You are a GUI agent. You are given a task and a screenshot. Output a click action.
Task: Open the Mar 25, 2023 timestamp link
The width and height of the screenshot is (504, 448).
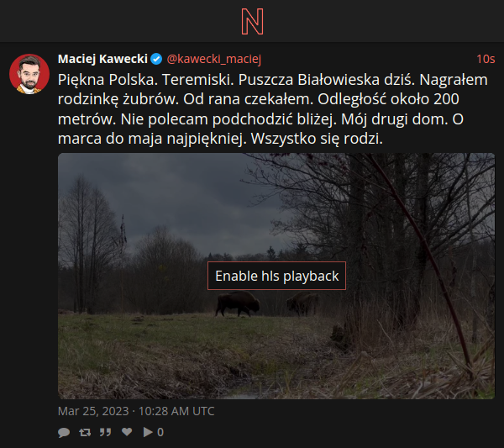pos(136,411)
